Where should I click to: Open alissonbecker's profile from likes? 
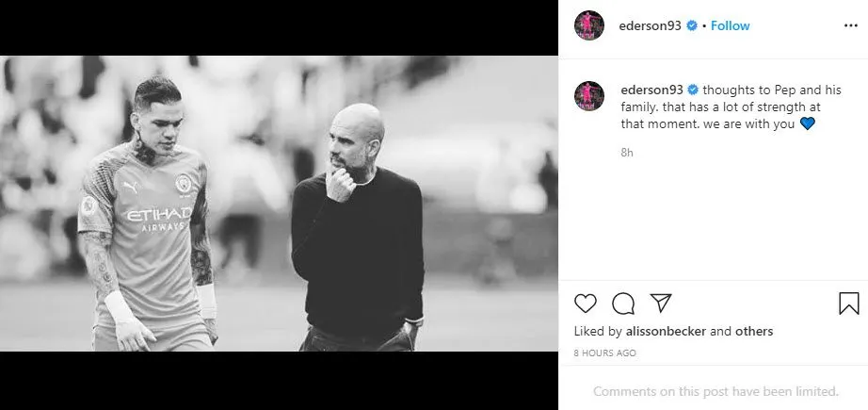point(666,332)
